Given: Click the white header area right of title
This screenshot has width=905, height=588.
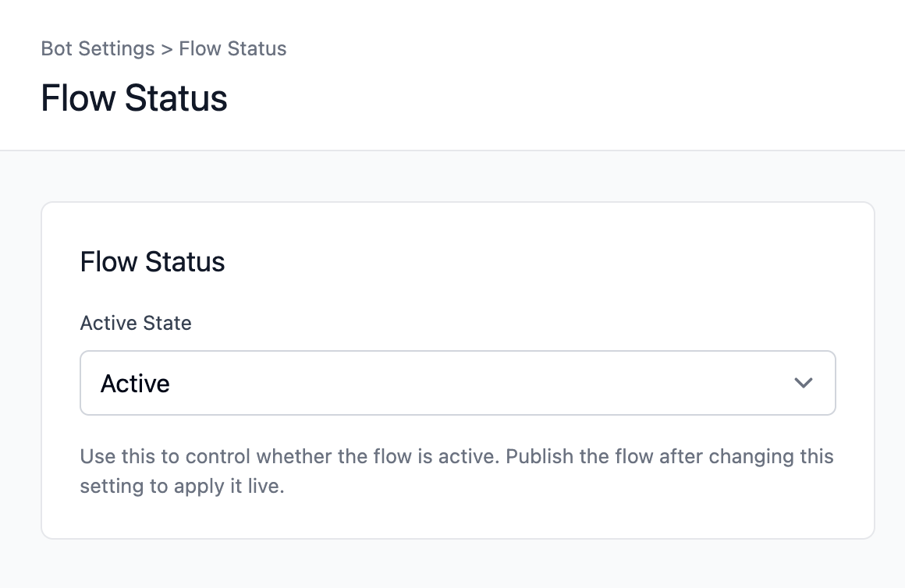Looking at the screenshot, I should coord(562,99).
